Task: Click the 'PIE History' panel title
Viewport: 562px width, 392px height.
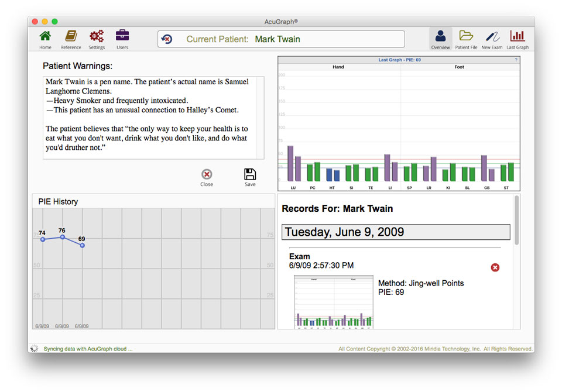Action: tap(58, 202)
